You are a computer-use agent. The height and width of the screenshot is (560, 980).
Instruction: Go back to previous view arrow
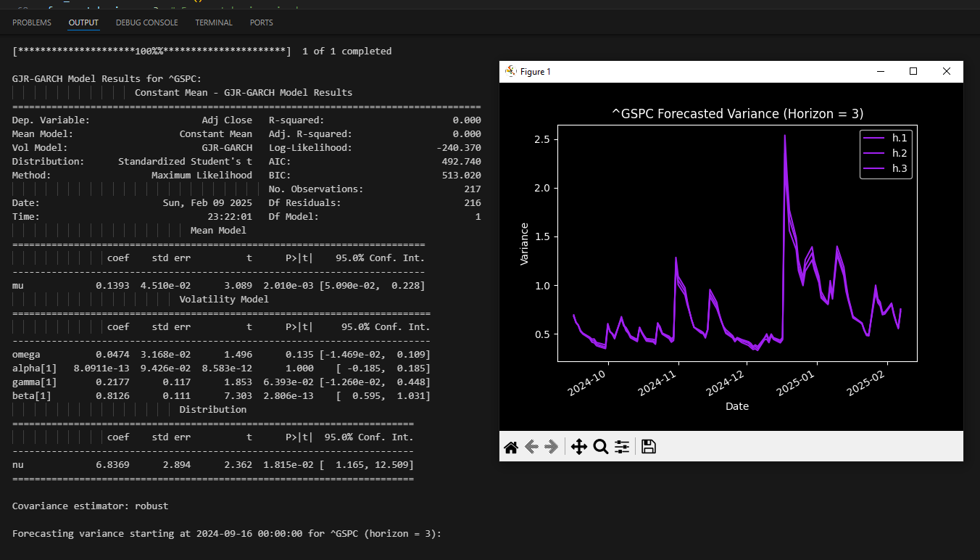(531, 447)
